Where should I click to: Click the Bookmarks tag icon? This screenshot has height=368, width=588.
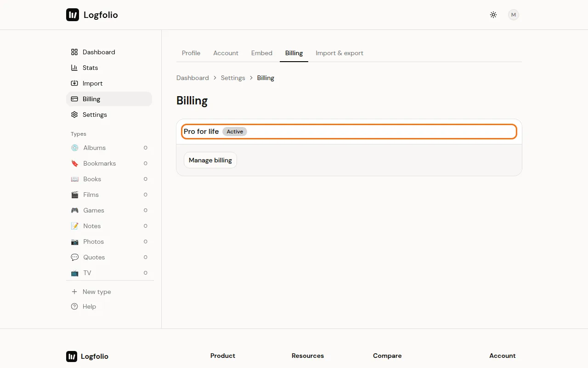click(74, 163)
